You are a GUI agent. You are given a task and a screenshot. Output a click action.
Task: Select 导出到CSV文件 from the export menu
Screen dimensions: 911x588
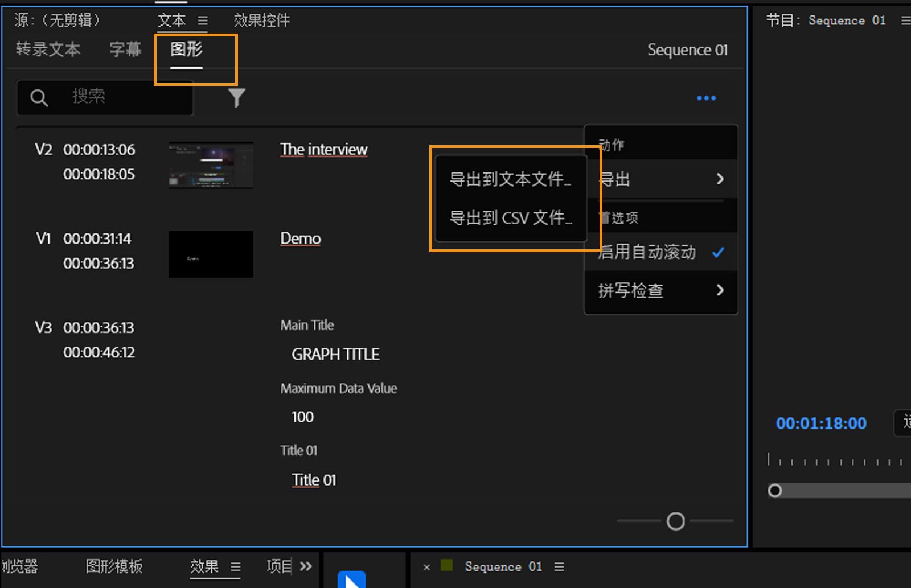tap(511, 218)
